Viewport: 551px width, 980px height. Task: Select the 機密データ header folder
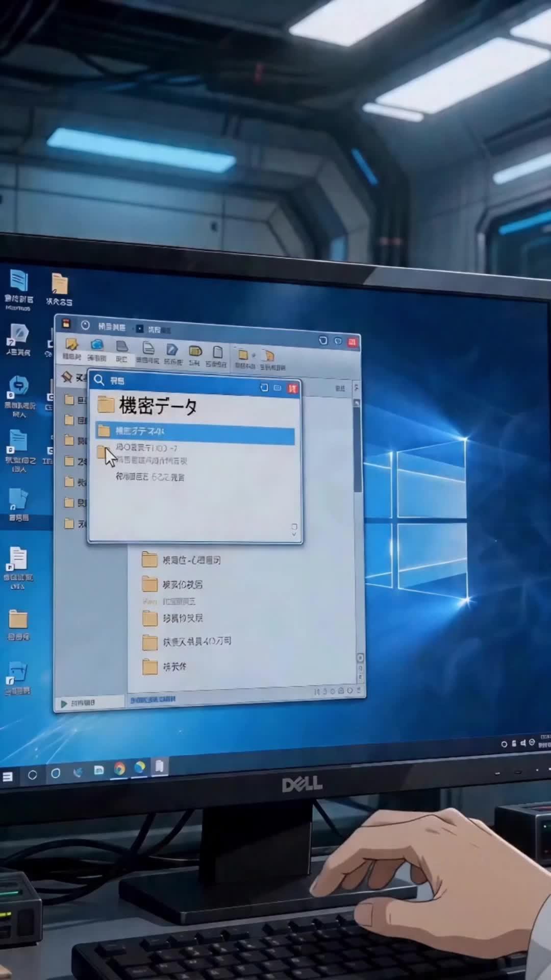click(x=147, y=406)
